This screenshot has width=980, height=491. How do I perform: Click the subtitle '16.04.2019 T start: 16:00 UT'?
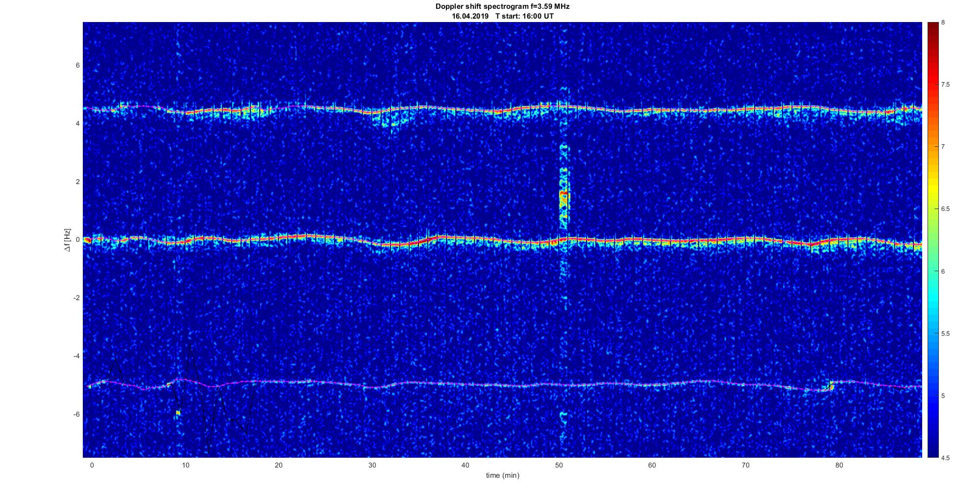tap(503, 16)
